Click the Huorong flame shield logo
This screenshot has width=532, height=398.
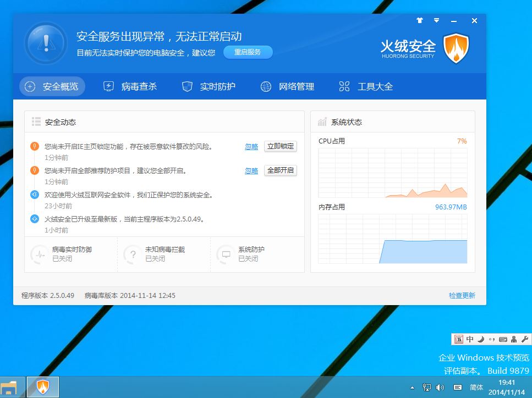click(x=456, y=48)
